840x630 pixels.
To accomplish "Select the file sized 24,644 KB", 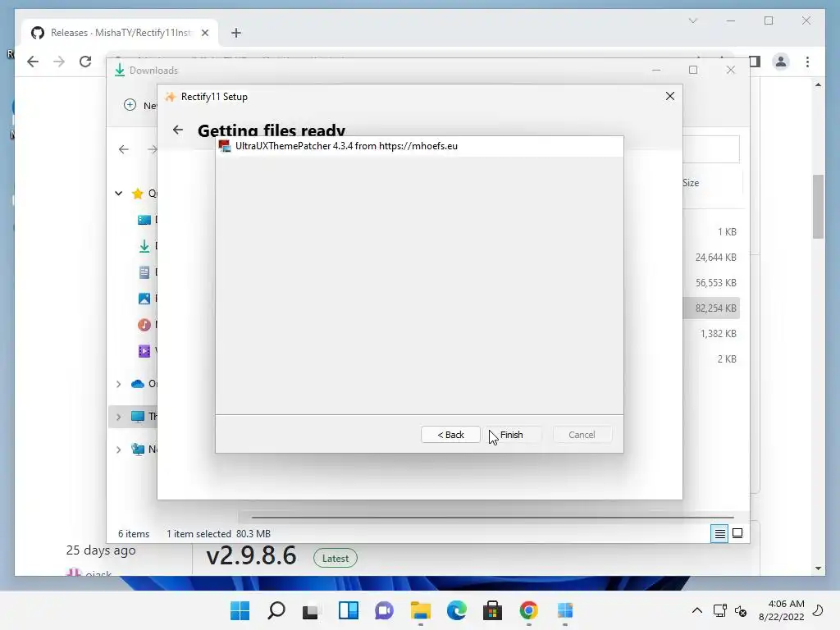I will [x=715, y=257].
